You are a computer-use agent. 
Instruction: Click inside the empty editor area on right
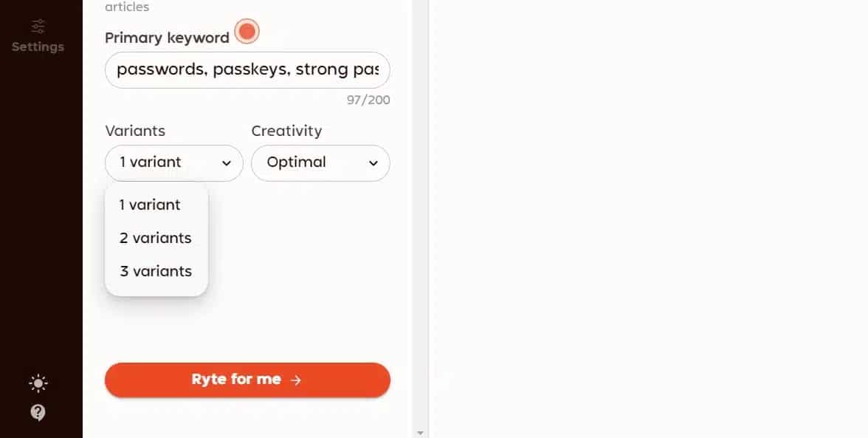[648, 219]
